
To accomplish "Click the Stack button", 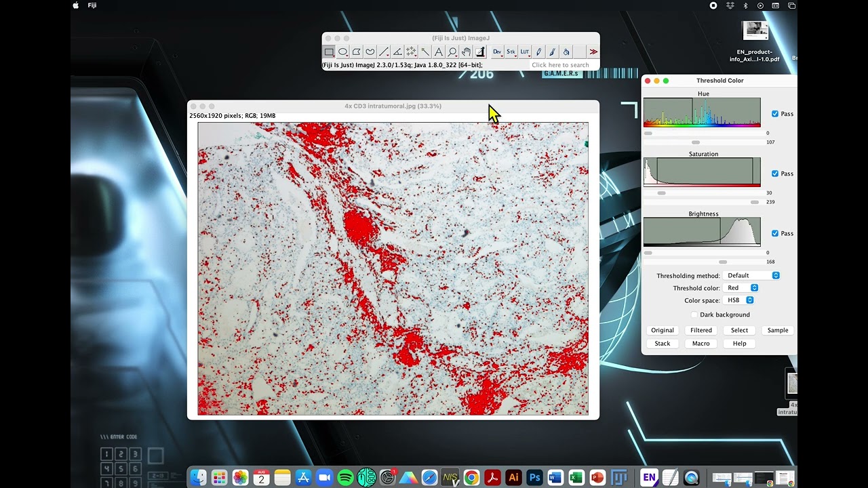I will tap(663, 344).
